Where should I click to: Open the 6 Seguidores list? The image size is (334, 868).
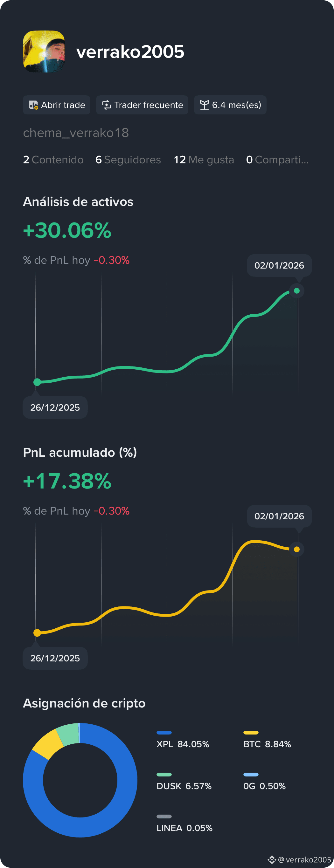tap(128, 160)
